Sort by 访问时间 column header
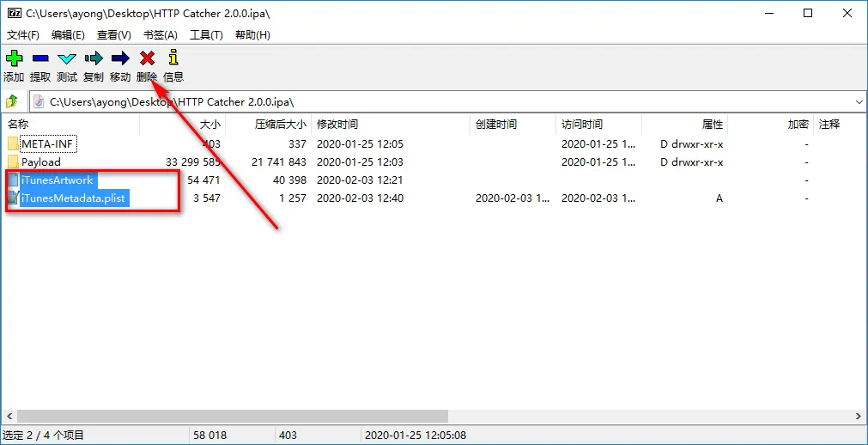The image size is (868, 445). [599, 125]
